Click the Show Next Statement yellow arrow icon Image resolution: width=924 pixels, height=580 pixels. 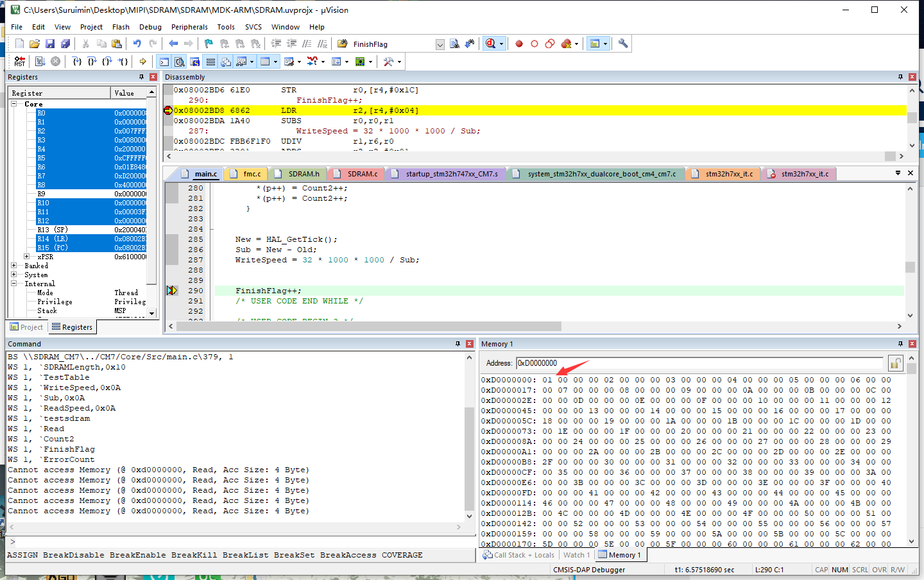pos(142,62)
